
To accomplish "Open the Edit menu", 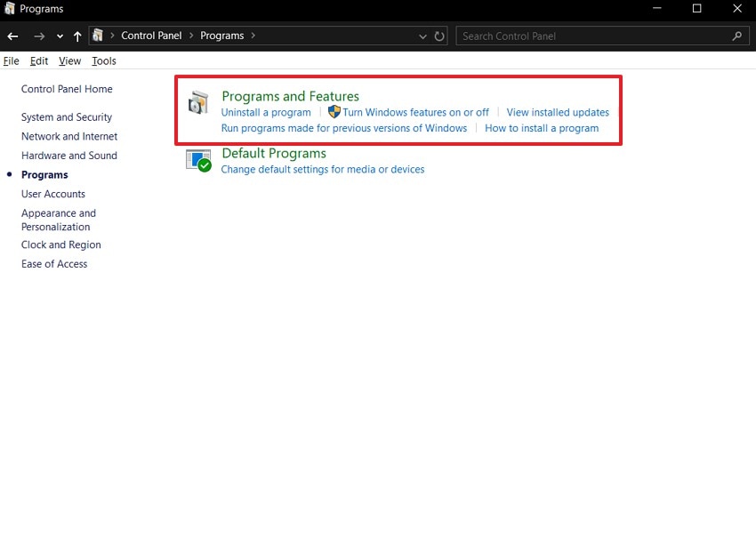I will (x=39, y=60).
